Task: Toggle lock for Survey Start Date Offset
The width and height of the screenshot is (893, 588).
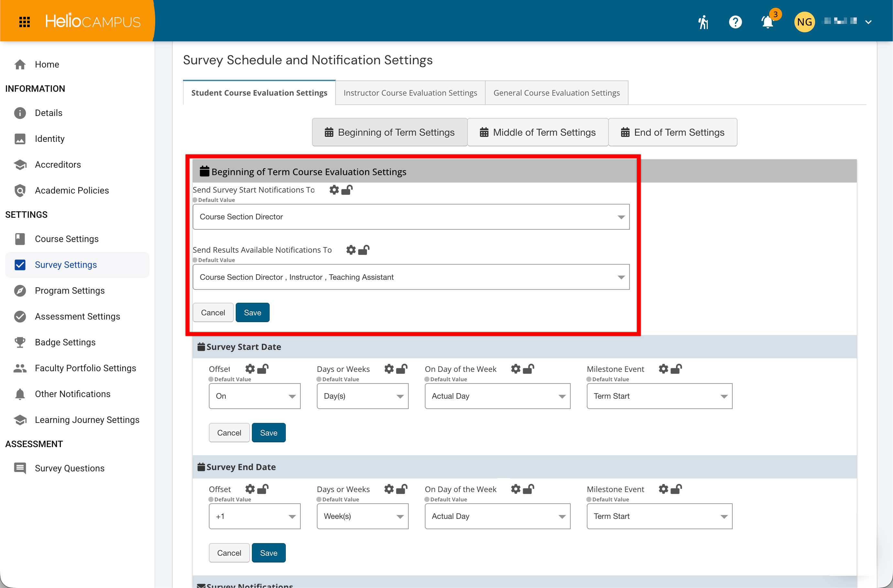Action: point(263,369)
